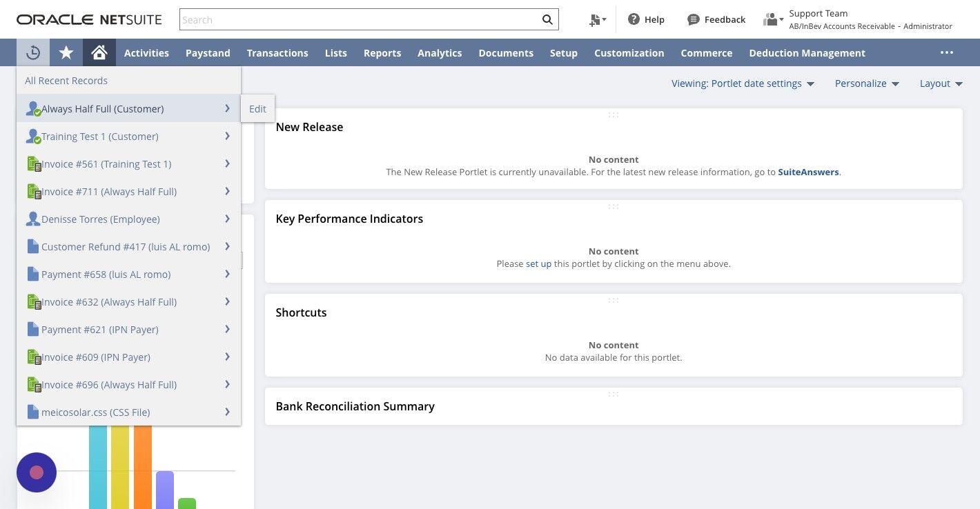Expand the arrow for Training Test 1 (Customer)
The image size is (980, 509).
227,136
